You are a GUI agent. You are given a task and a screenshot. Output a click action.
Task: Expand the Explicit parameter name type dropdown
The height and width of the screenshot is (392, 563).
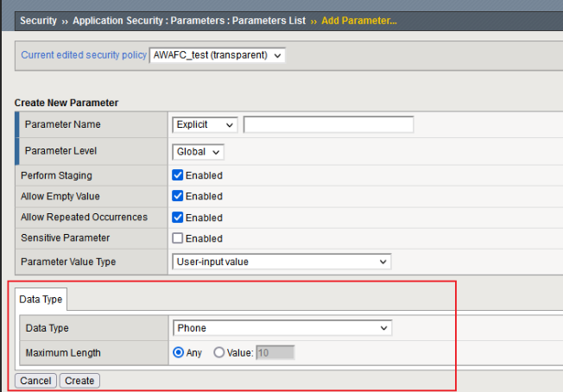[205, 124]
